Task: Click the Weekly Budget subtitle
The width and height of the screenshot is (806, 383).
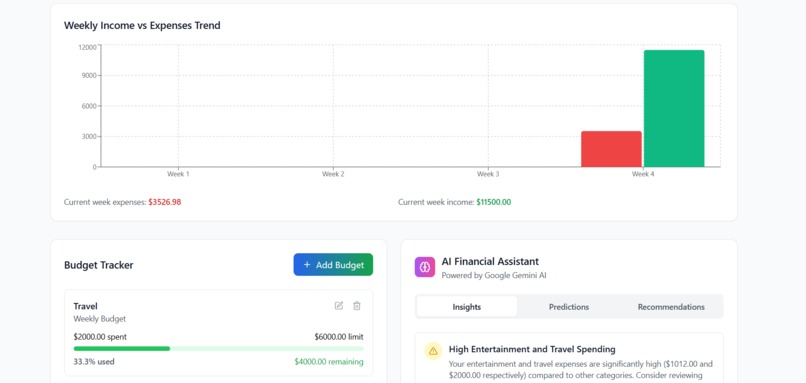Action: [x=100, y=319]
